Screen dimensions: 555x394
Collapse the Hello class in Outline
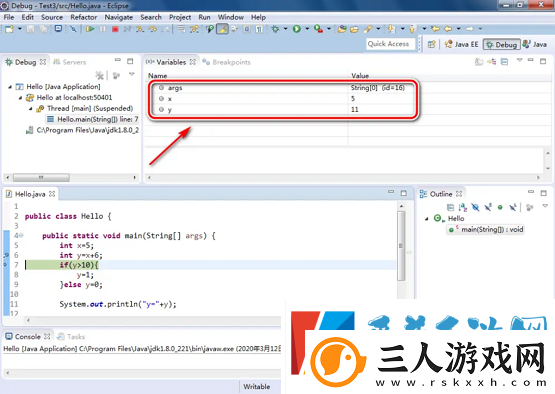pos(427,219)
